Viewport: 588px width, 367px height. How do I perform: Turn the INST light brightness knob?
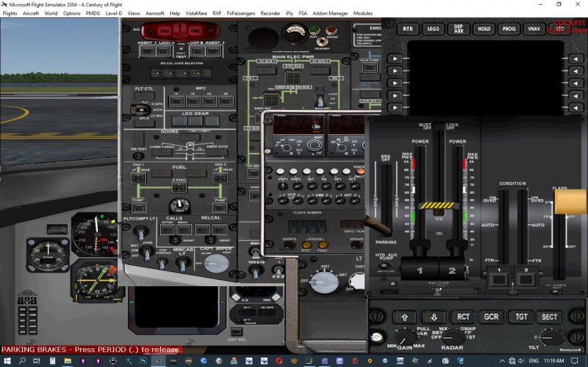(325, 282)
